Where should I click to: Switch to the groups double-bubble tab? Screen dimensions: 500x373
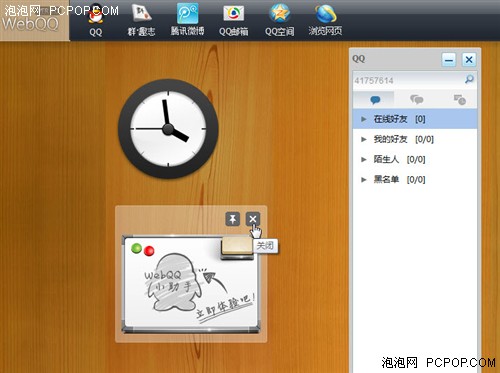point(416,99)
